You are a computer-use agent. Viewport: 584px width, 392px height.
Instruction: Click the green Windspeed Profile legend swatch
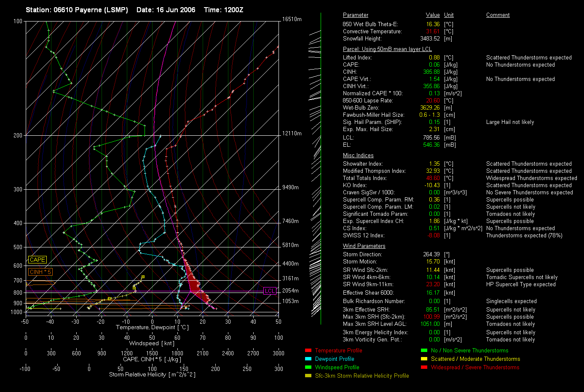tap(308, 368)
